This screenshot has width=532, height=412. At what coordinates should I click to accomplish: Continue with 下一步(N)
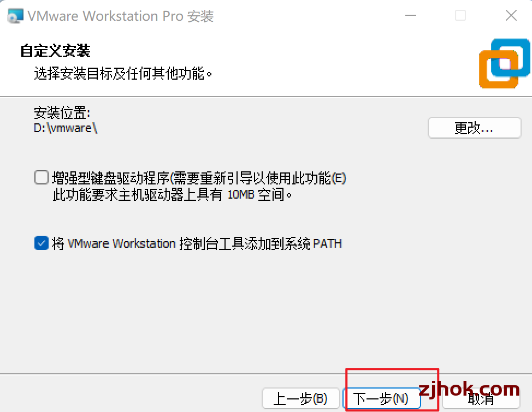[381, 398]
